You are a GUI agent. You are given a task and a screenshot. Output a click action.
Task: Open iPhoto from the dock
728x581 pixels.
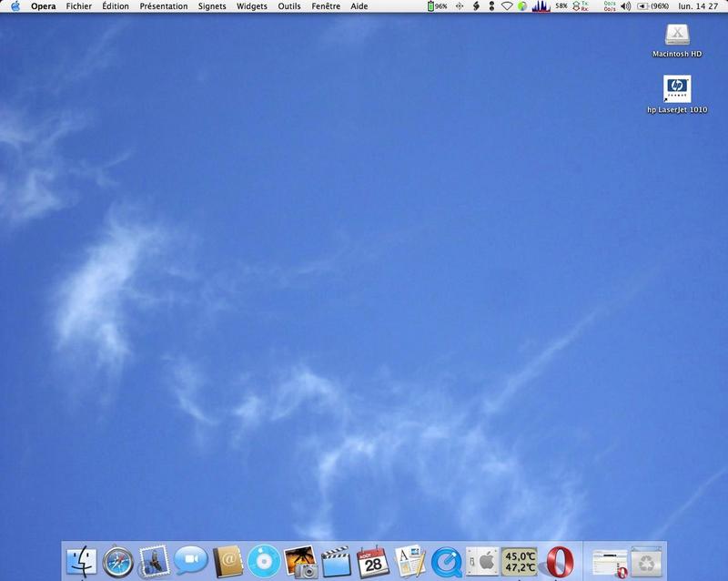click(300, 561)
